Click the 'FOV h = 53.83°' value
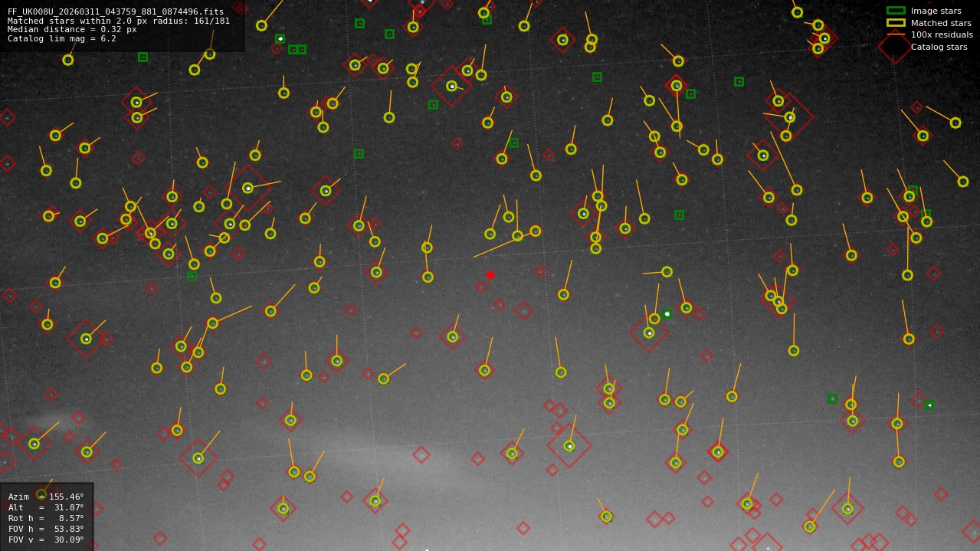Screen dimensions: 980x551 (x=46, y=530)
